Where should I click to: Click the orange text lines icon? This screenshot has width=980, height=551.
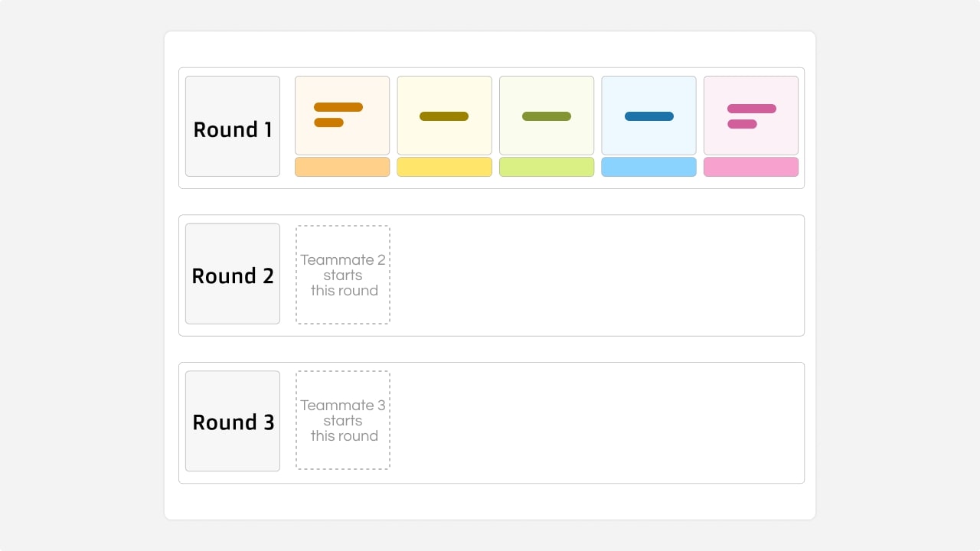coord(338,115)
